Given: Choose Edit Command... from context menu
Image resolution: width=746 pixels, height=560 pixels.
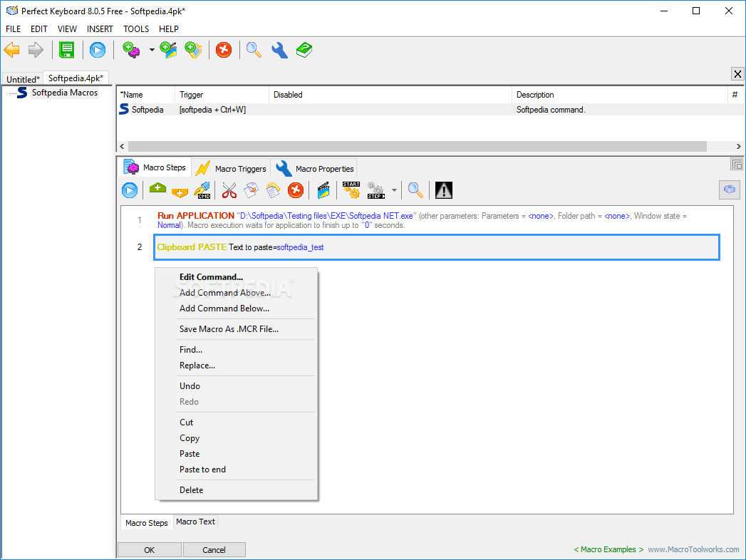Looking at the screenshot, I should pyautogui.click(x=211, y=277).
